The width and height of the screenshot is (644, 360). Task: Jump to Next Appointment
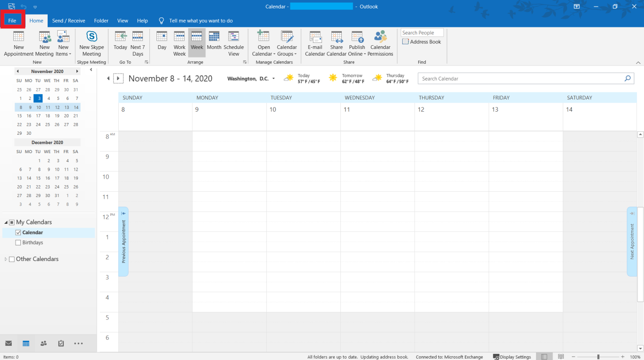click(x=632, y=241)
